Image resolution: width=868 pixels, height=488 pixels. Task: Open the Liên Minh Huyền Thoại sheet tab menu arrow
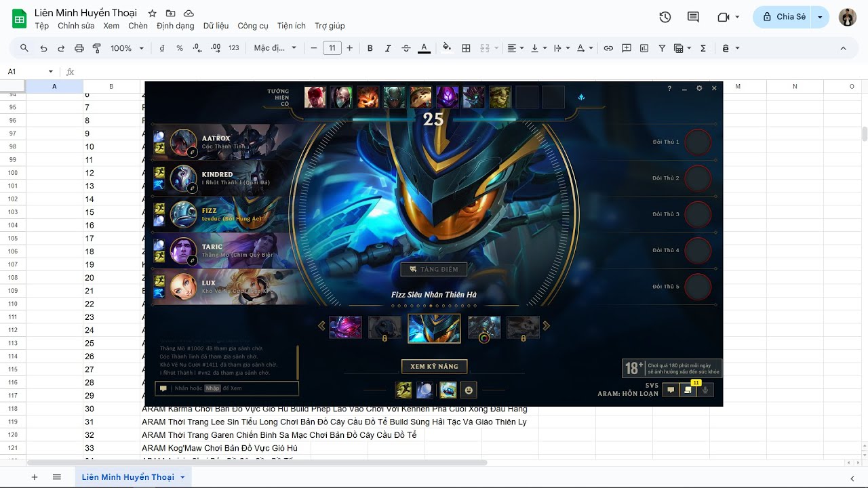182,477
